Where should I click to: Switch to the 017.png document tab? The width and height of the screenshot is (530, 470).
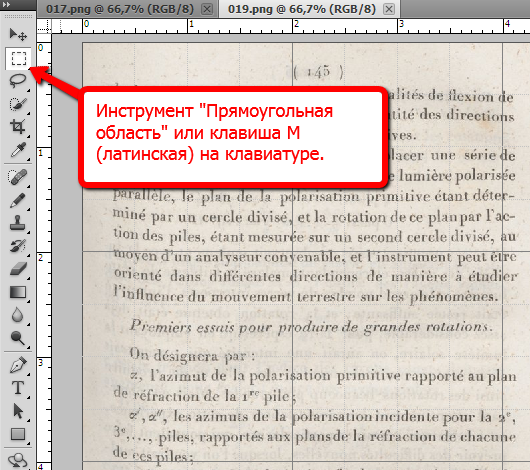120,9
